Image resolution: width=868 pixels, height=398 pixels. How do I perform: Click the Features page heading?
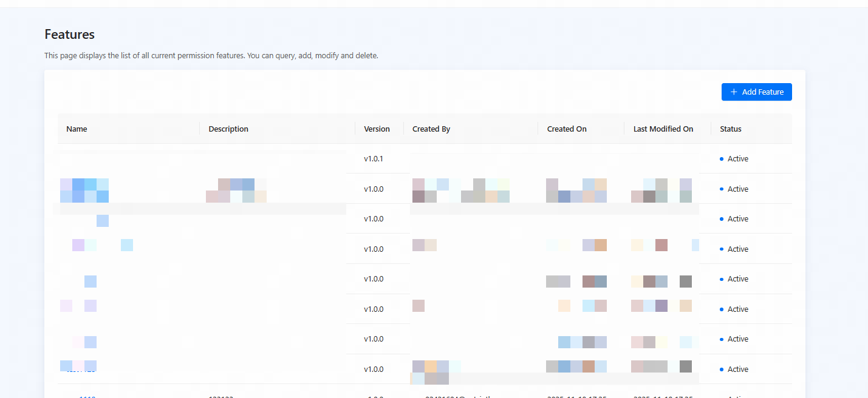pos(70,35)
